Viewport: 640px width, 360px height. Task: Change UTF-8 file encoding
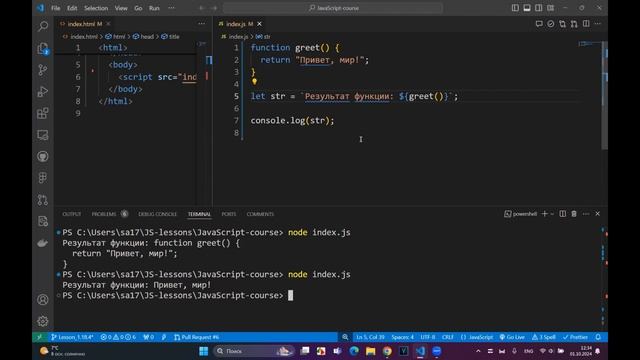(428, 337)
